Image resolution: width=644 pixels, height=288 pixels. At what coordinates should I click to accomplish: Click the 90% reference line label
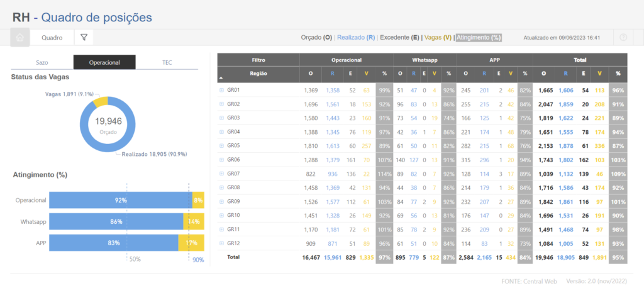(198, 260)
